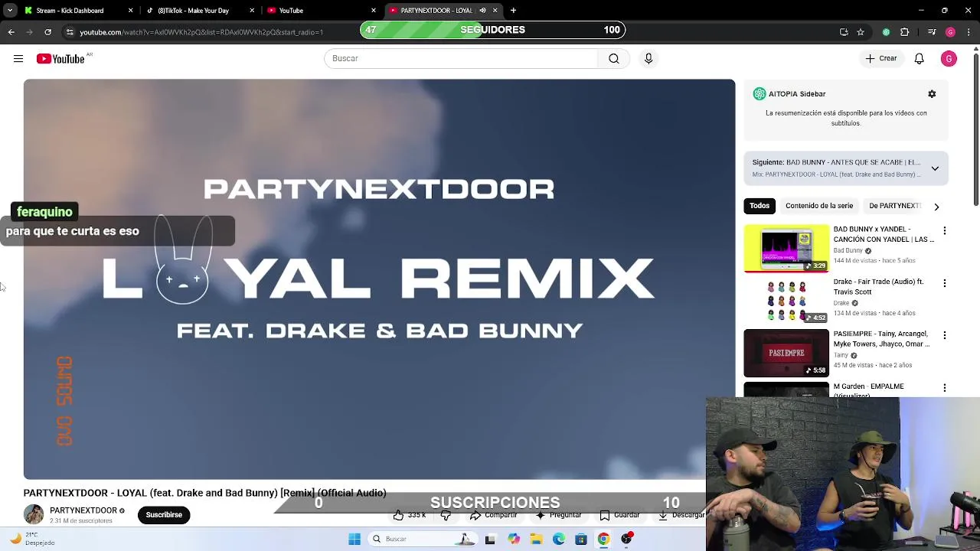
Task: Open Windows Start menu
Action: click(x=354, y=540)
